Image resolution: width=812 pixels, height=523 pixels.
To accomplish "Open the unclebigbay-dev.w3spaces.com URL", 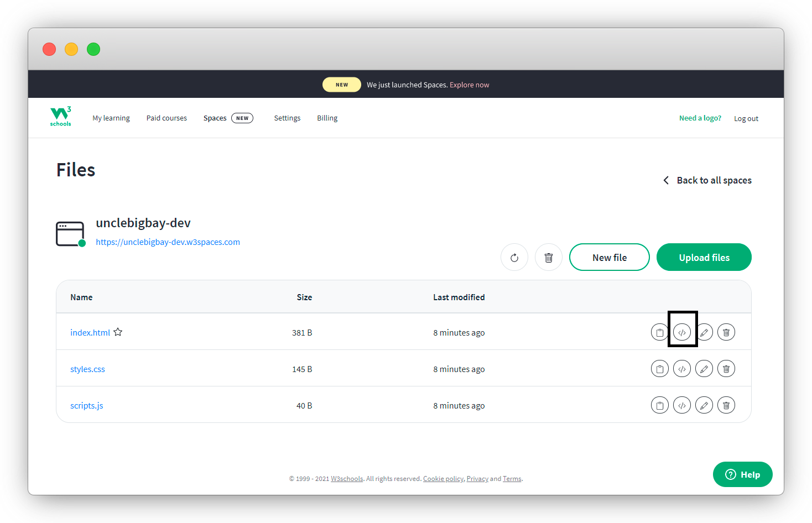I will pyautogui.click(x=168, y=242).
